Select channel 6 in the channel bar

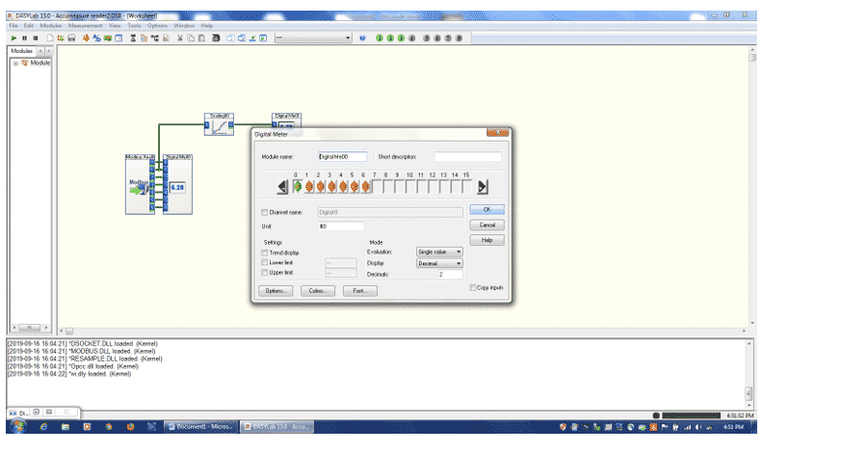click(x=365, y=186)
